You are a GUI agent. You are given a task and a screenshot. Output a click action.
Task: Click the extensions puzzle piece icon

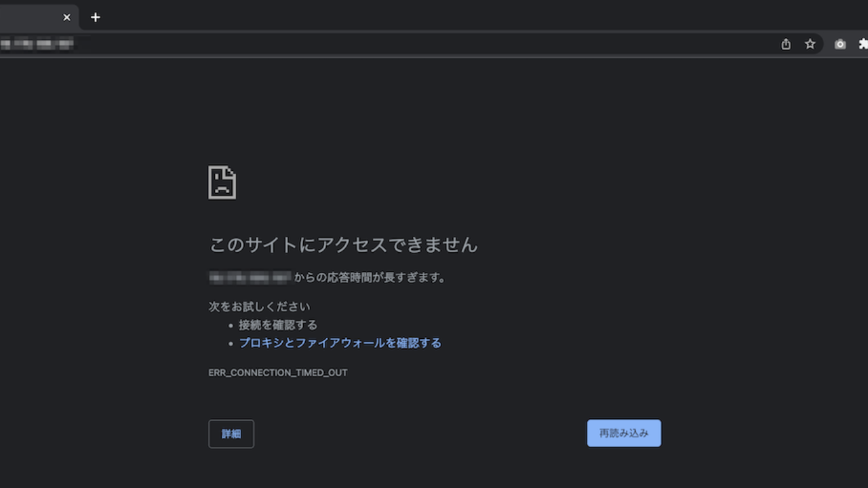pos(863,43)
